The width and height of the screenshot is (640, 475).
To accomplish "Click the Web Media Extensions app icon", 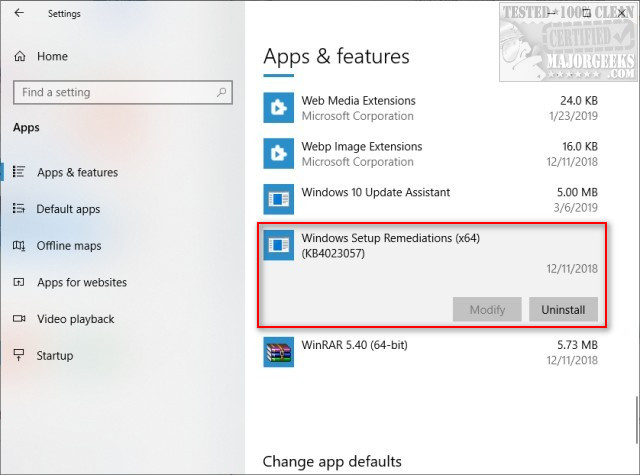I will [278, 108].
